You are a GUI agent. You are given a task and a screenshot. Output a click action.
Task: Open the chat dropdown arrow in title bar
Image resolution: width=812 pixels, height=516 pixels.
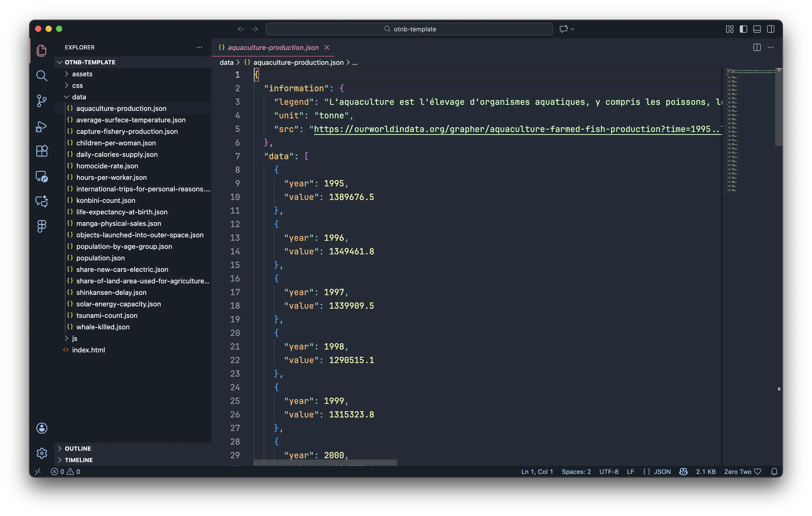573,29
